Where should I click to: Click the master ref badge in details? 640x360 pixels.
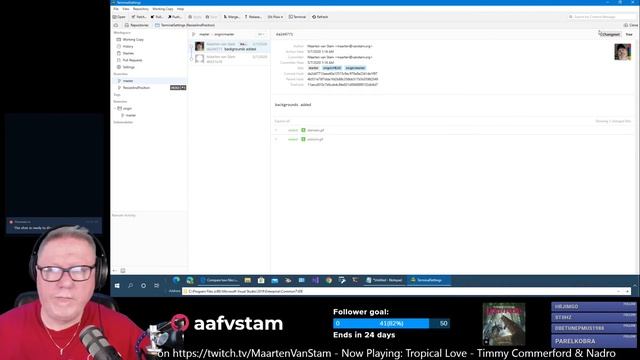pos(313,68)
